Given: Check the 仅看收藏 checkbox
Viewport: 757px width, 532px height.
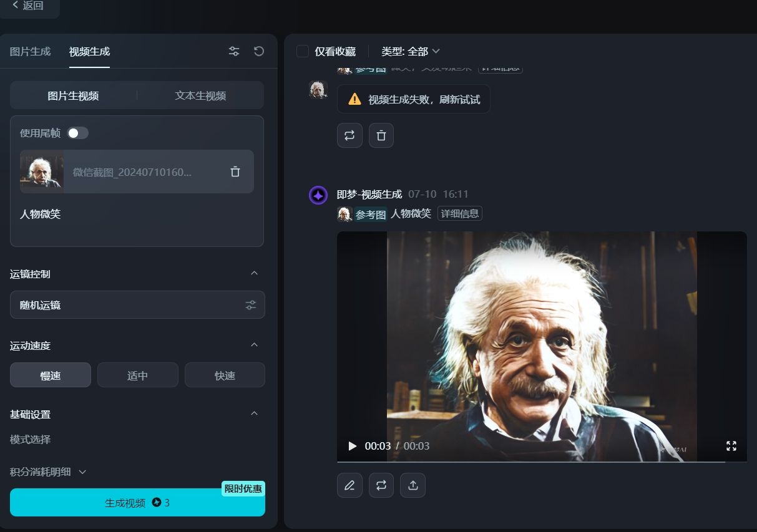Looking at the screenshot, I should tap(302, 51).
